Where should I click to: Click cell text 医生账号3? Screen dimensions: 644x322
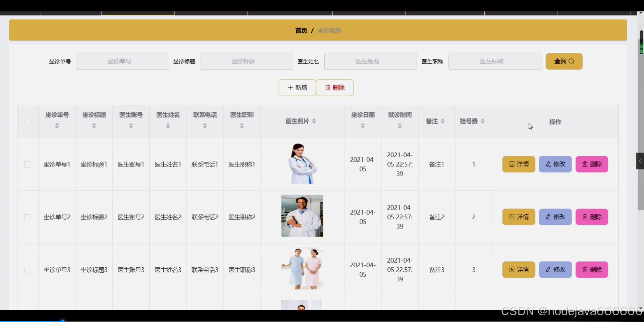click(x=131, y=270)
